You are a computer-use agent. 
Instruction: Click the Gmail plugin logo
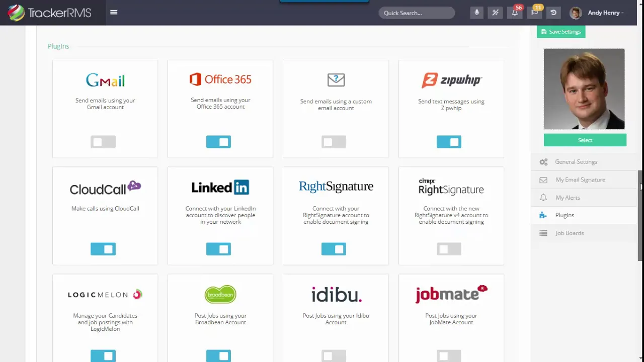[x=105, y=80]
